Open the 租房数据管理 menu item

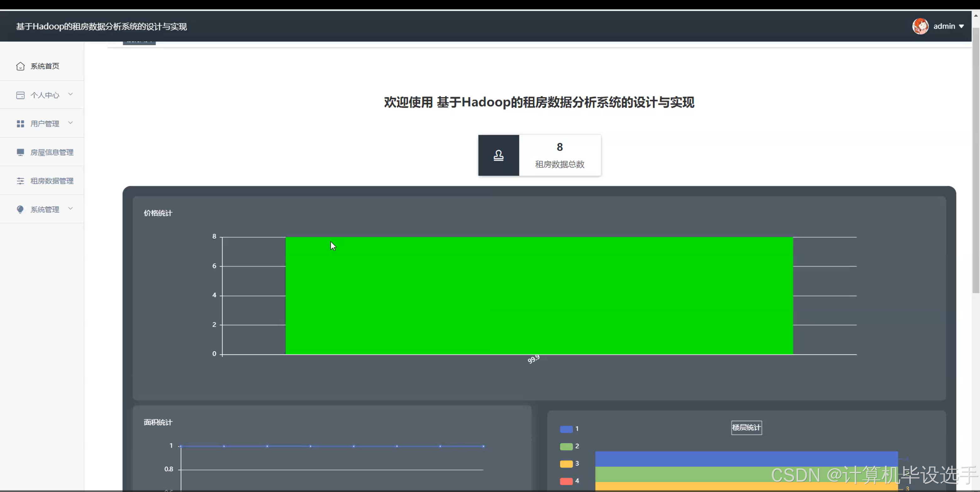click(52, 181)
